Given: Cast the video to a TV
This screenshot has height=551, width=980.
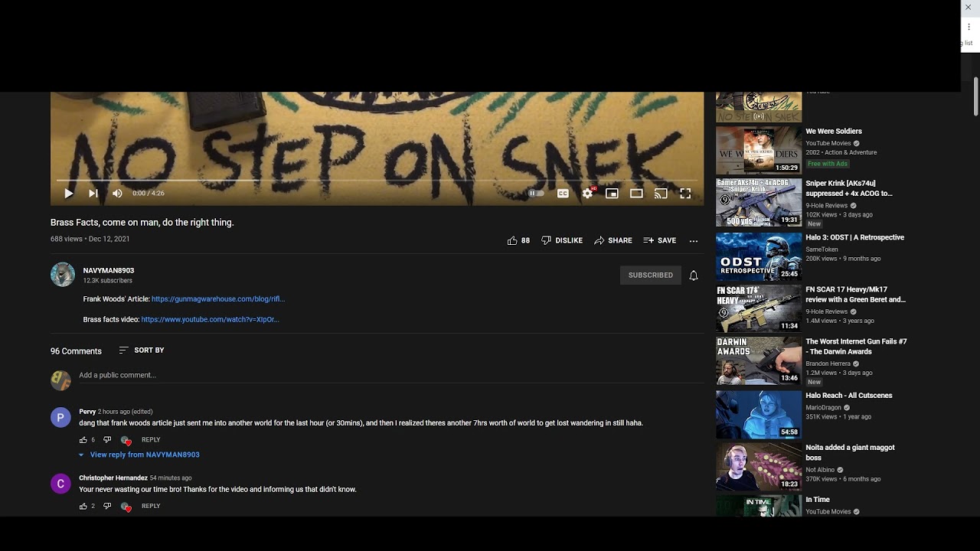Looking at the screenshot, I should click(661, 194).
